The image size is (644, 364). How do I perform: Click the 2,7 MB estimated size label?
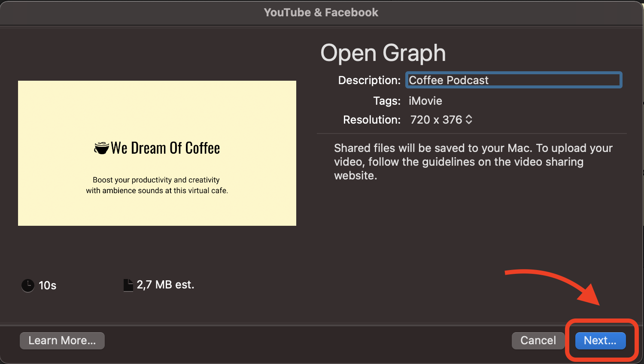coord(165,284)
